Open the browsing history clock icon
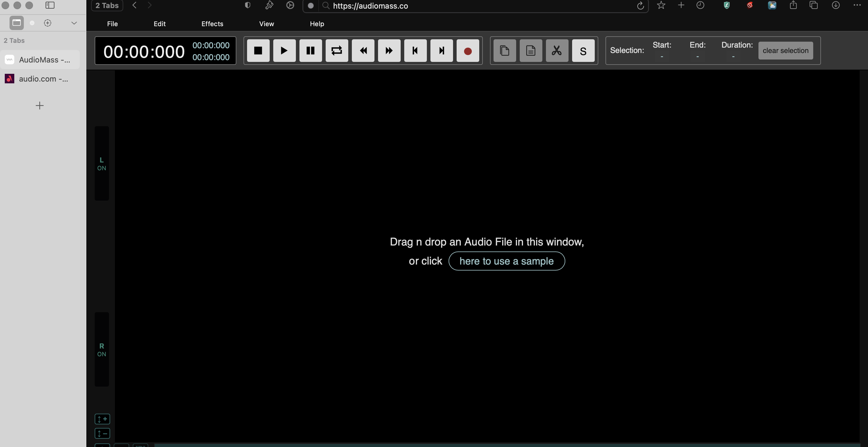This screenshot has width=868, height=447. [x=700, y=5]
